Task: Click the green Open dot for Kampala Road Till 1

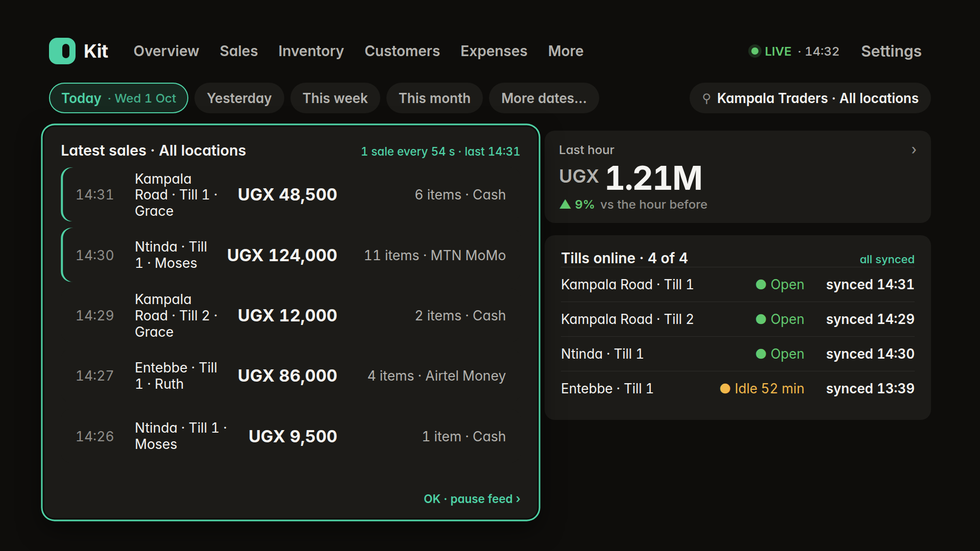Action: tap(761, 285)
